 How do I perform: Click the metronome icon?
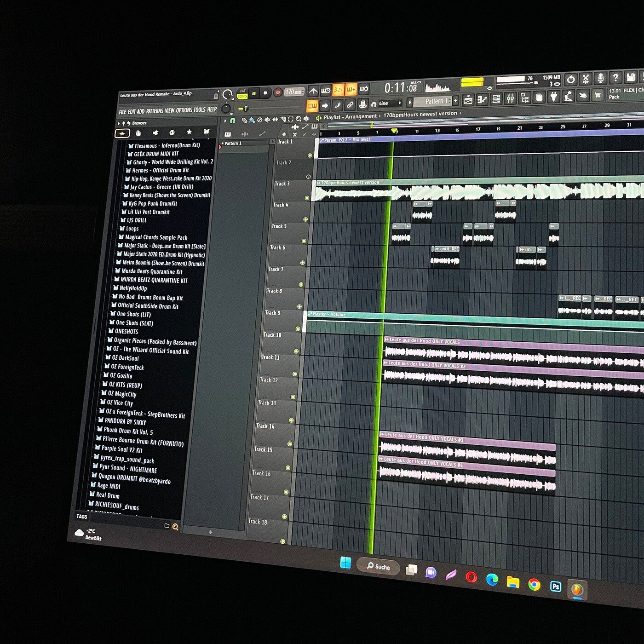click(x=313, y=91)
